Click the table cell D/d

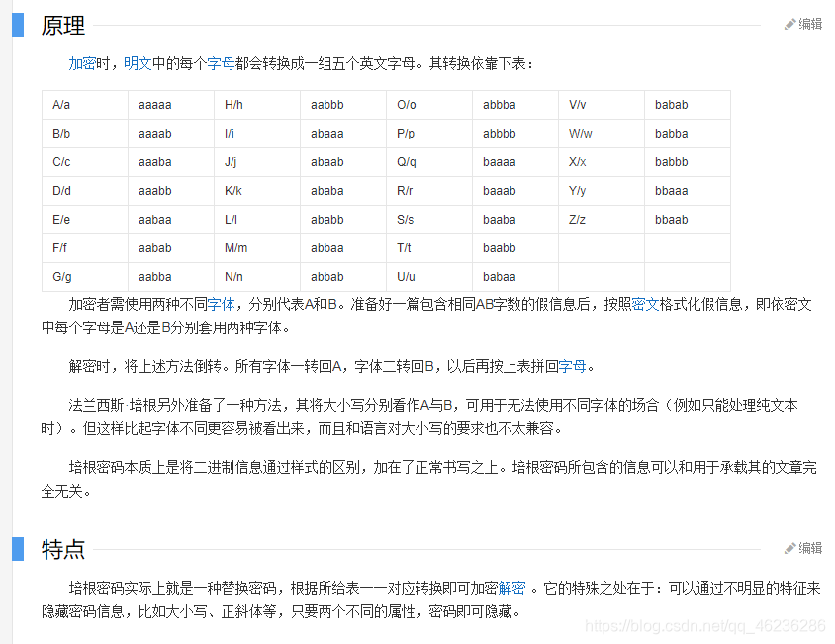85,191
